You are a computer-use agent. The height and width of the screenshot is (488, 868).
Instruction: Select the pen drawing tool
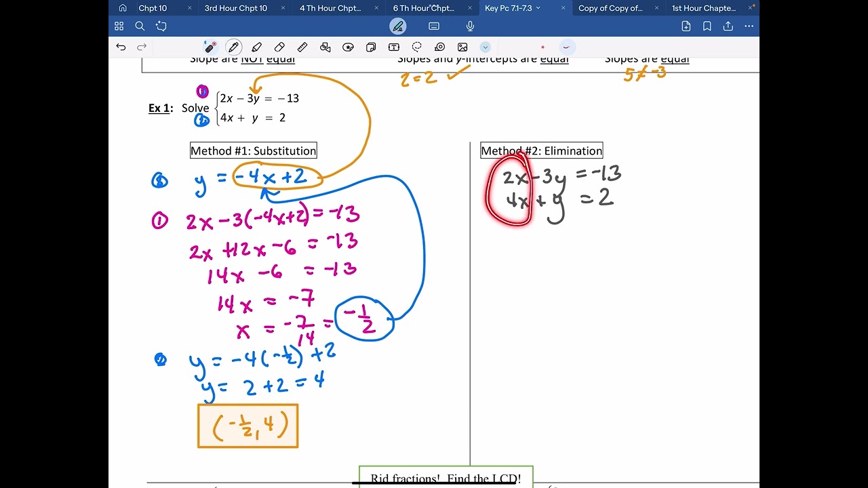click(x=233, y=47)
